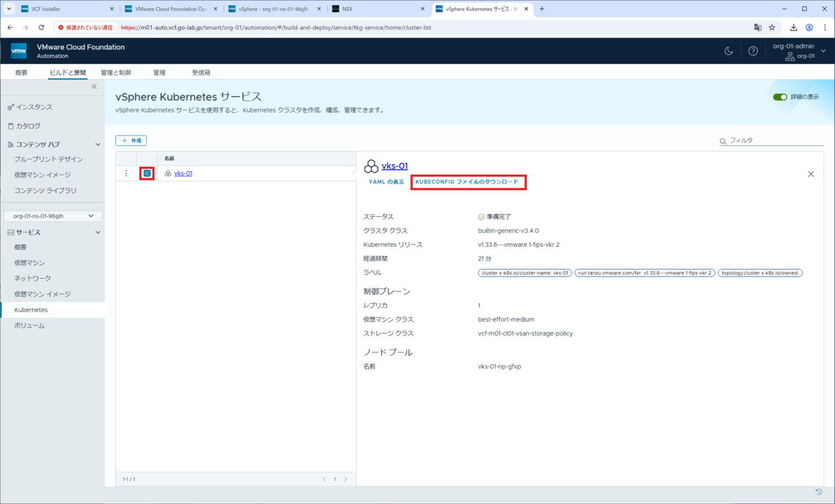Viewport: 835px width, 504px height.
Task: Download the KUBECONFIG file
Action: click(x=467, y=181)
